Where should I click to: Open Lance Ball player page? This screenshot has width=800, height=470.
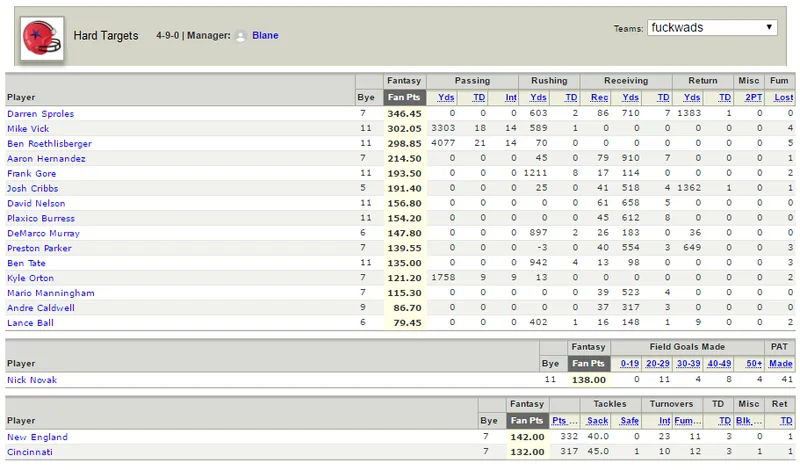click(30, 323)
